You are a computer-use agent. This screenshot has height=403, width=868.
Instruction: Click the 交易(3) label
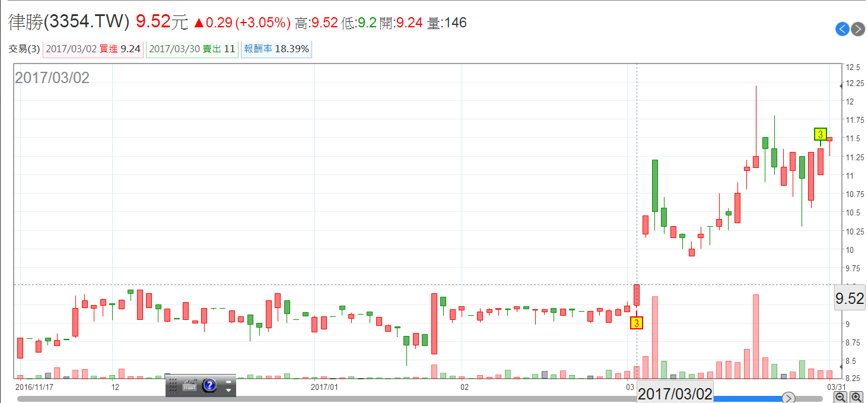(24, 49)
